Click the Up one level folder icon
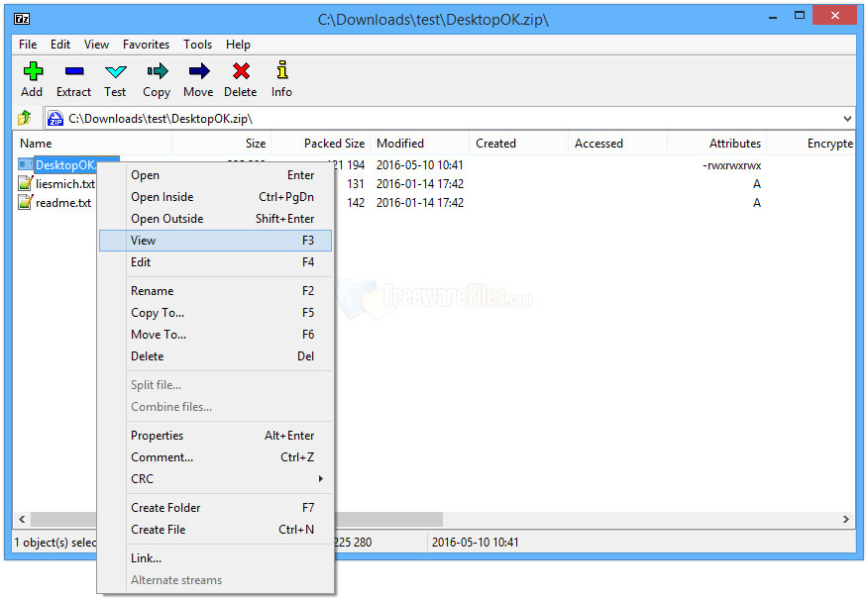This screenshot has width=868, height=599. coord(25,118)
